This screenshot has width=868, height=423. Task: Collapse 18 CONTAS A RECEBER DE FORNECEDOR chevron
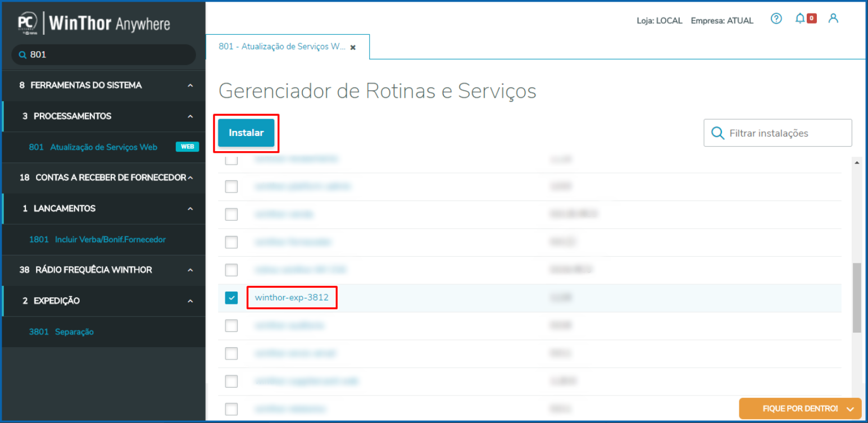tap(190, 178)
